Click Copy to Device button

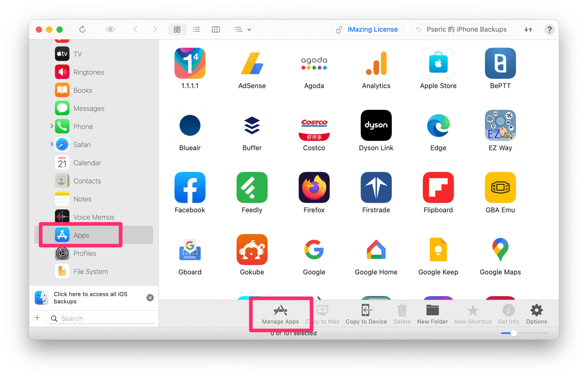[366, 315]
